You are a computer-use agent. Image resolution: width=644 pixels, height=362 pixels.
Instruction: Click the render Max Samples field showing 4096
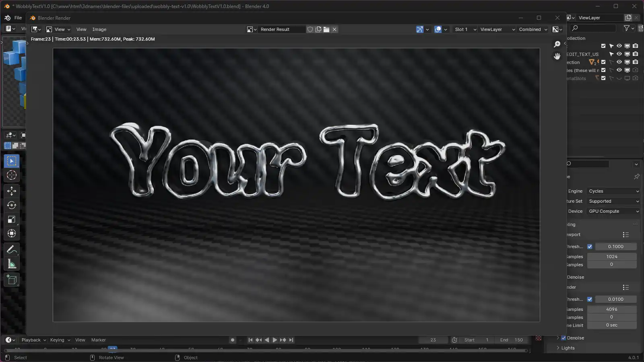(x=612, y=309)
